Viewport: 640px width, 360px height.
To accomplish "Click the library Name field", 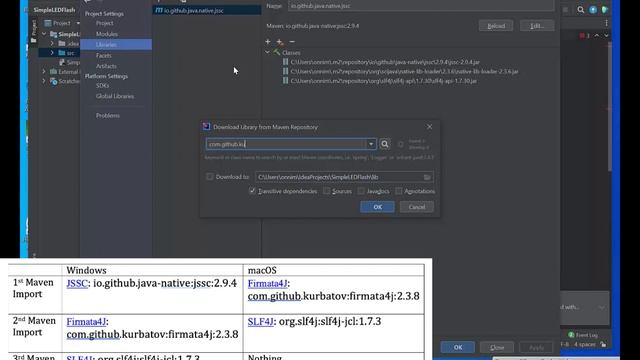I will pyautogui.click(x=421, y=6).
